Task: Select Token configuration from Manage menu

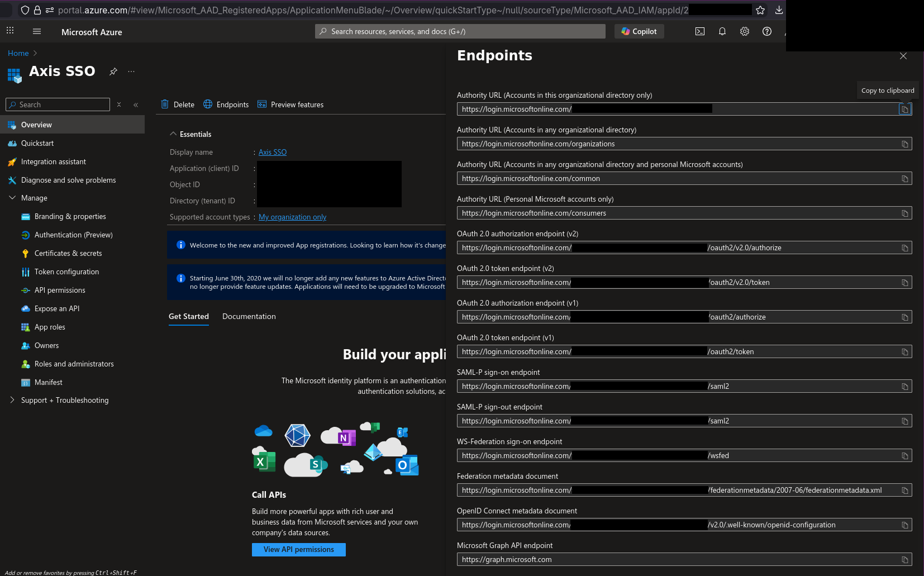Action: pos(66,272)
